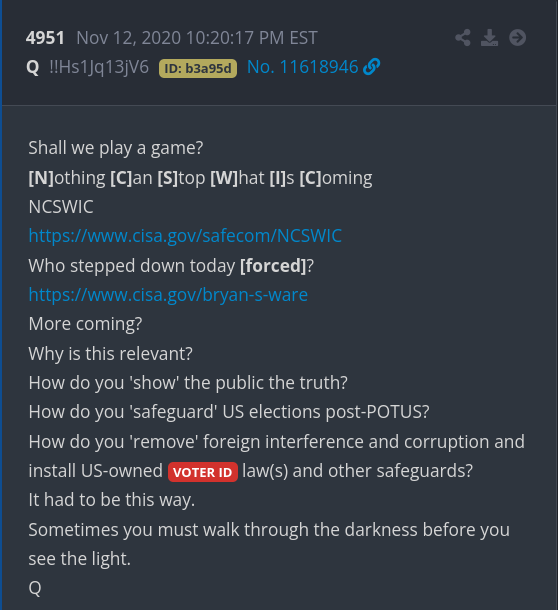
Task: Open the No. 11618946 post link
Action: pos(302,67)
